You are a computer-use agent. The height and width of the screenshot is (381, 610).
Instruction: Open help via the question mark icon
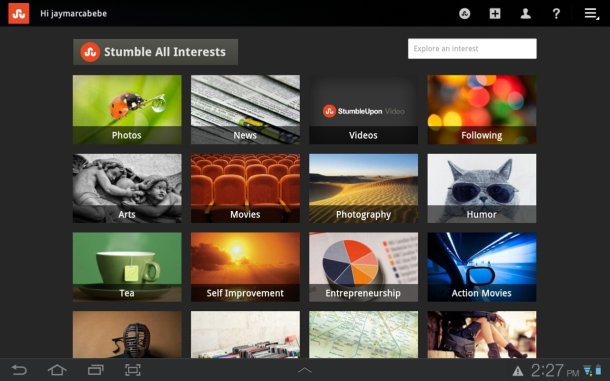556,14
